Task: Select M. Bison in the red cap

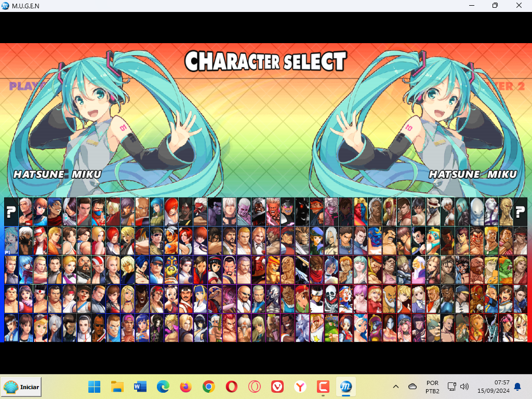Action: click(288, 241)
